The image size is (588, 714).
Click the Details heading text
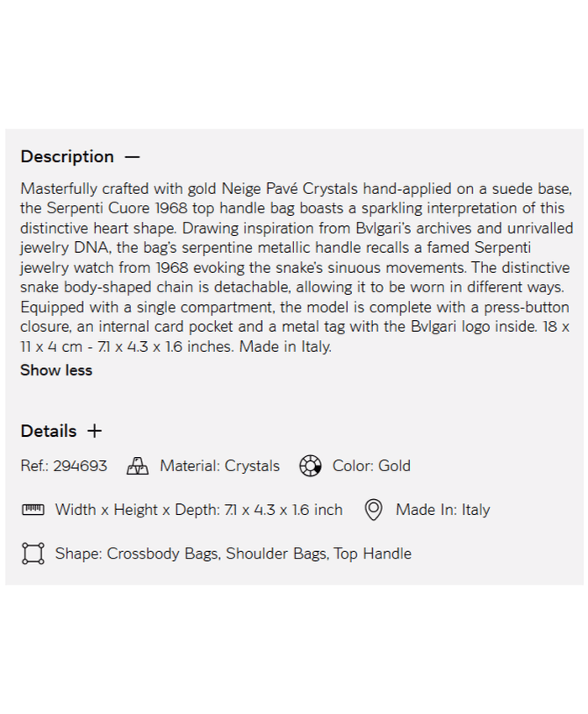(x=49, y=431)
